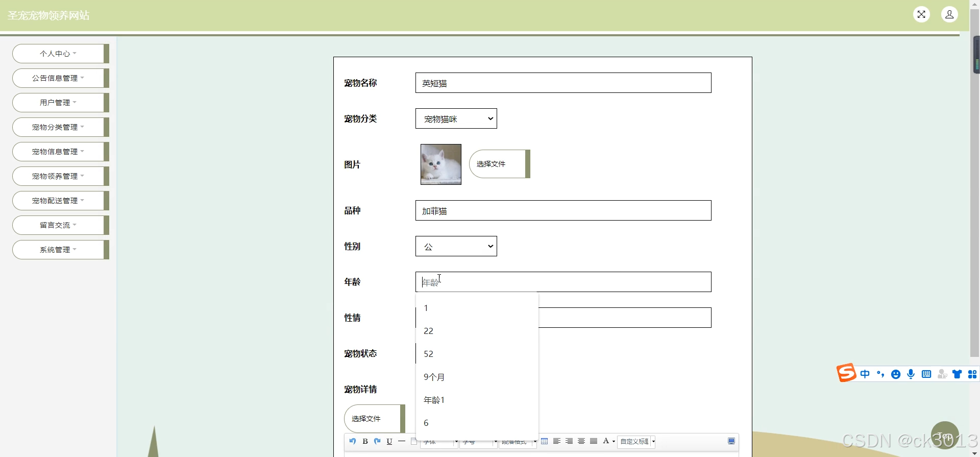Select autocomplete suggestion 年龄1
The width and height of the screenshot is (980, 457).
click(x=477, y=400)
